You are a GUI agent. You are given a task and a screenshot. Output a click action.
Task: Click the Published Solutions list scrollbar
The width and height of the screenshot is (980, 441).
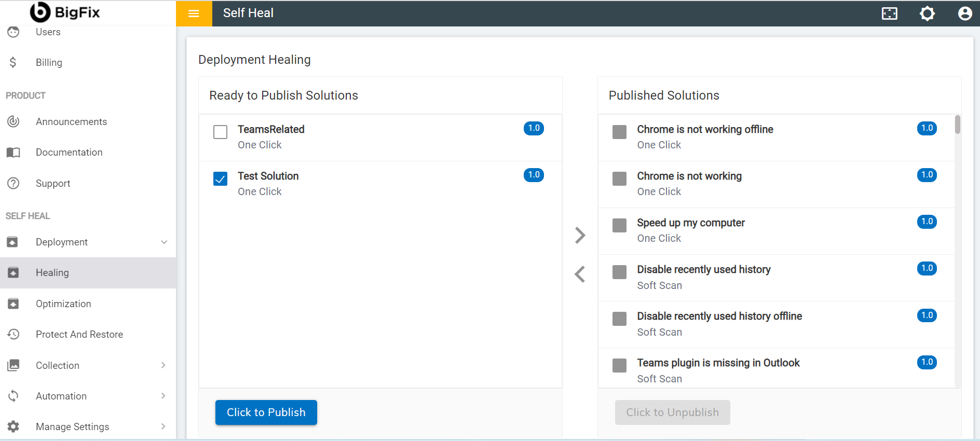(x=957, y=126)
